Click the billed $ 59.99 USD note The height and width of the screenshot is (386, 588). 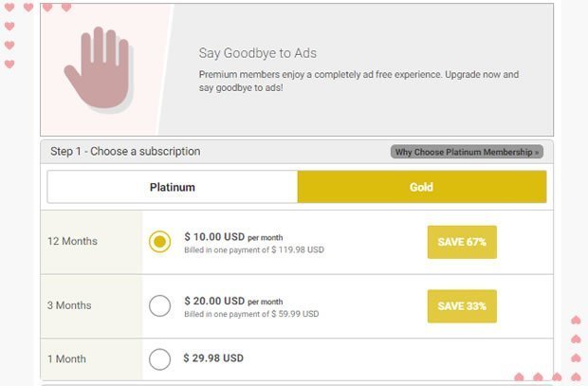click(251, 314)
